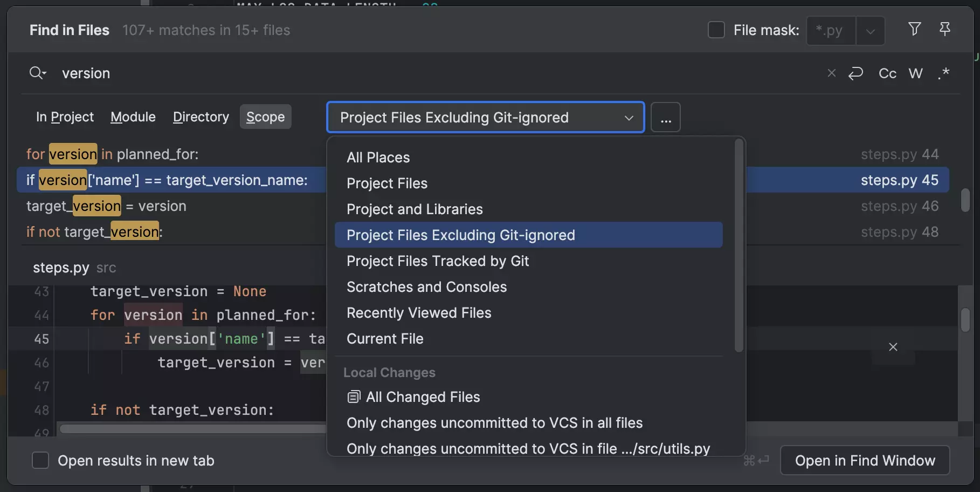Clear the search text field
The width and height of the screenshot is (980, 492).
(831, 73)
